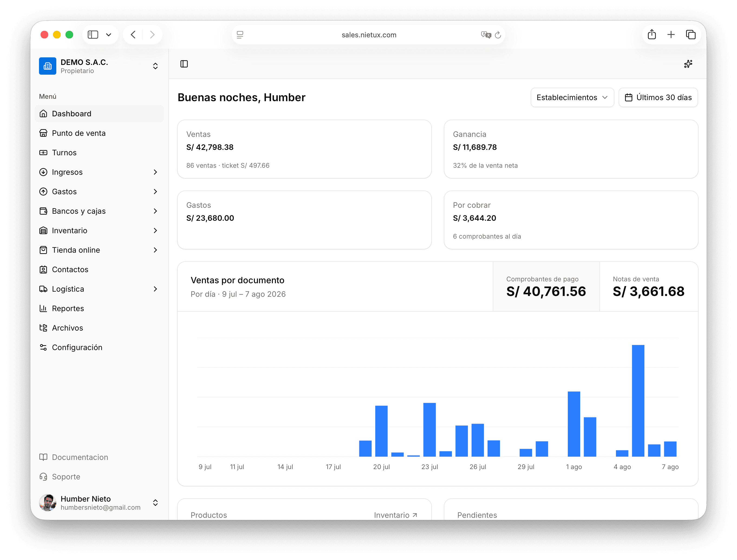Expand the Bancos y cajas chevron
The image size is (737, 560).
coord(155,211)
